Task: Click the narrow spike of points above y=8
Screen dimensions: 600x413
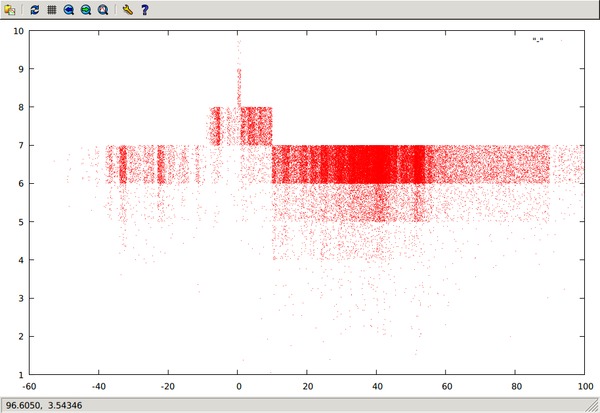Action: [239, 85]
